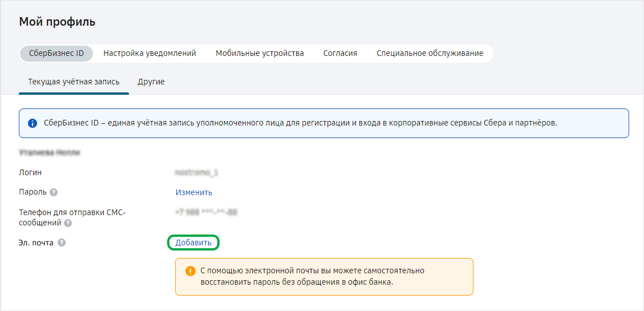Click the info icon in the blue banner
The width and height of the screenshot is (644, 311).
(33, 123)
